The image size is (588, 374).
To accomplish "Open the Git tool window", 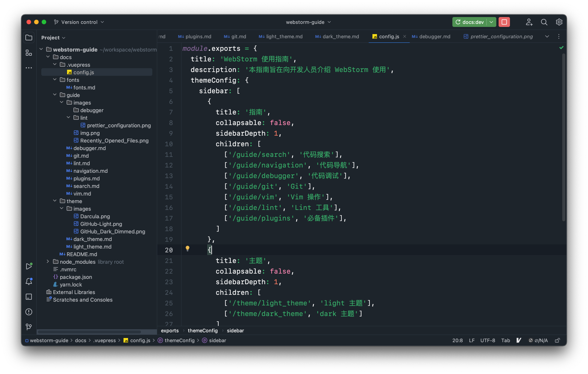I will 28,327.
